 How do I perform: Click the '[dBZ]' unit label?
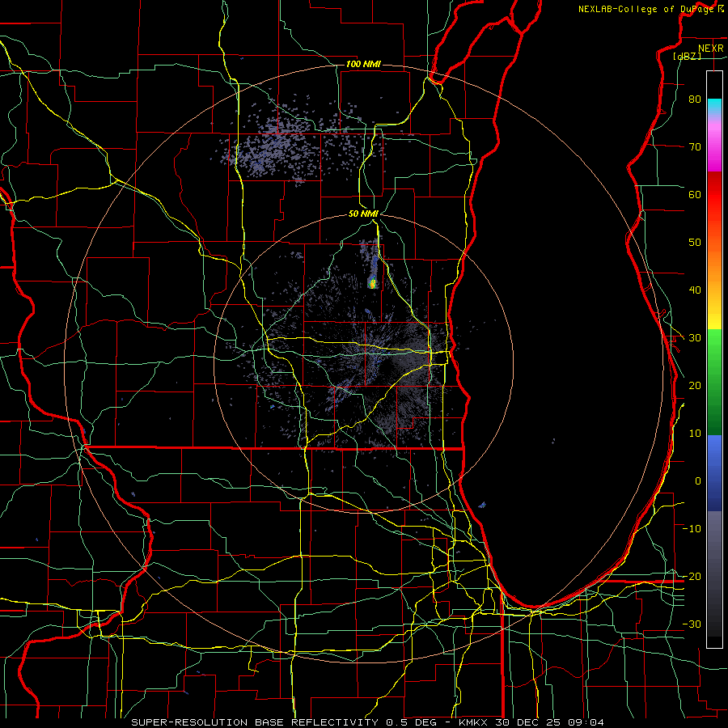[687, 56]
